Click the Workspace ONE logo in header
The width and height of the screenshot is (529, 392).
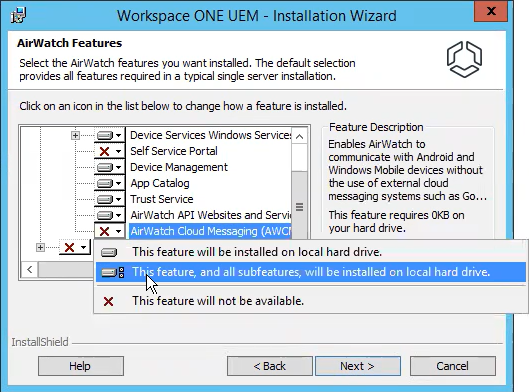click(465, 60)
